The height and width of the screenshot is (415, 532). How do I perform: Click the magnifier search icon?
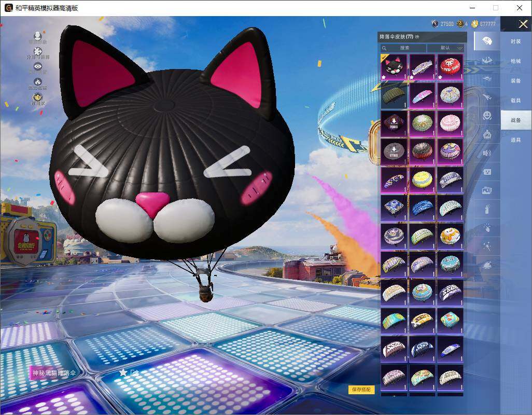point(384,48)
